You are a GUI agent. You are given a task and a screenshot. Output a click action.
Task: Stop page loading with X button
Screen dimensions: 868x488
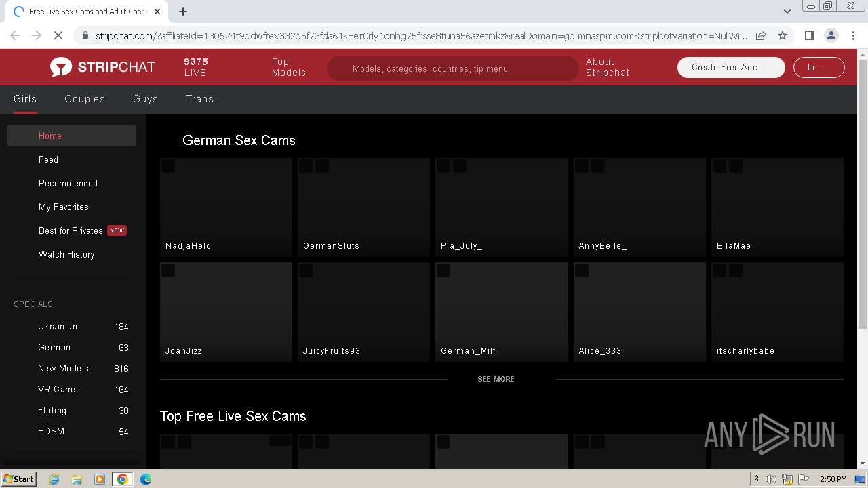coord(58,35)
